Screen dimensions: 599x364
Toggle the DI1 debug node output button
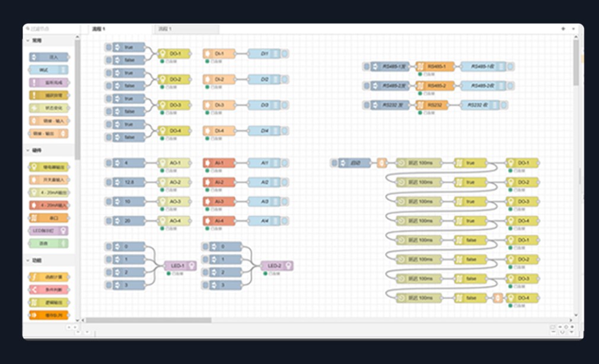(x=285, y=54)
